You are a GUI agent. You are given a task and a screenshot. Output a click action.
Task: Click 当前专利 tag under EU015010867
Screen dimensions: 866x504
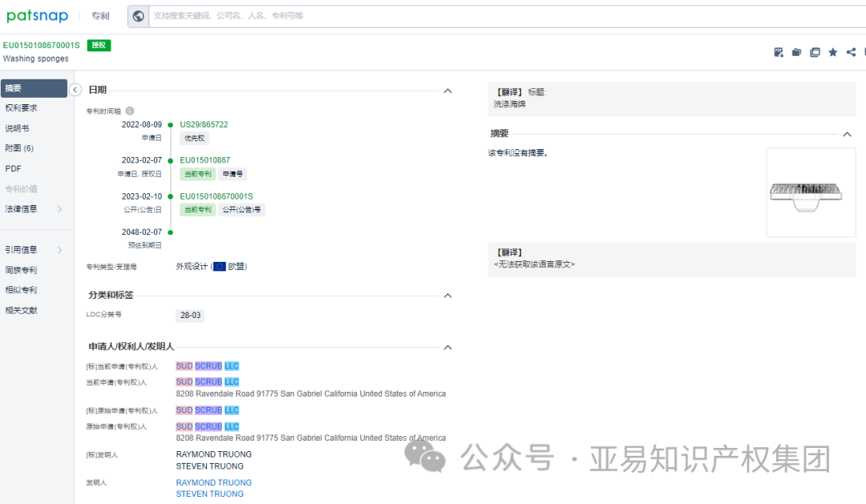click(198, 174)
